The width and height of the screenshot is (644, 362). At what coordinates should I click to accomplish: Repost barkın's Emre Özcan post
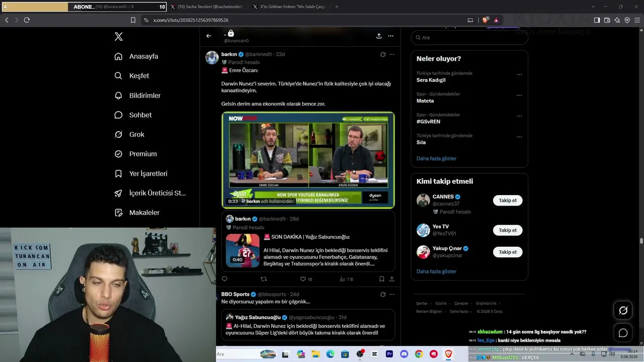(264, 279)
